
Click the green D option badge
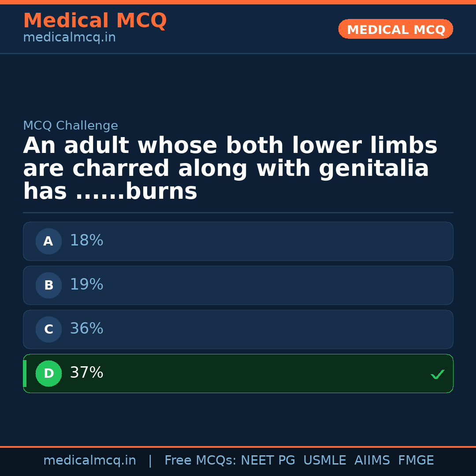pos(48,373)
